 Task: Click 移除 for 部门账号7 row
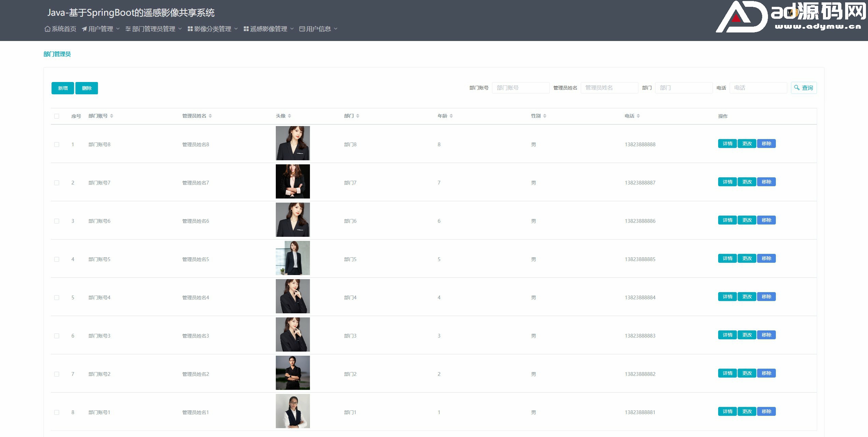(x=766, y=182)
